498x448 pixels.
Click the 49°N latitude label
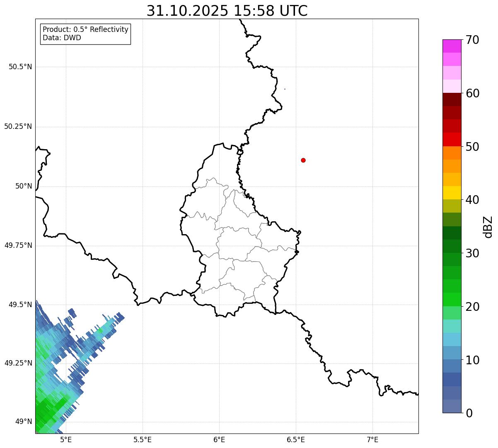[x=24, y=422]
